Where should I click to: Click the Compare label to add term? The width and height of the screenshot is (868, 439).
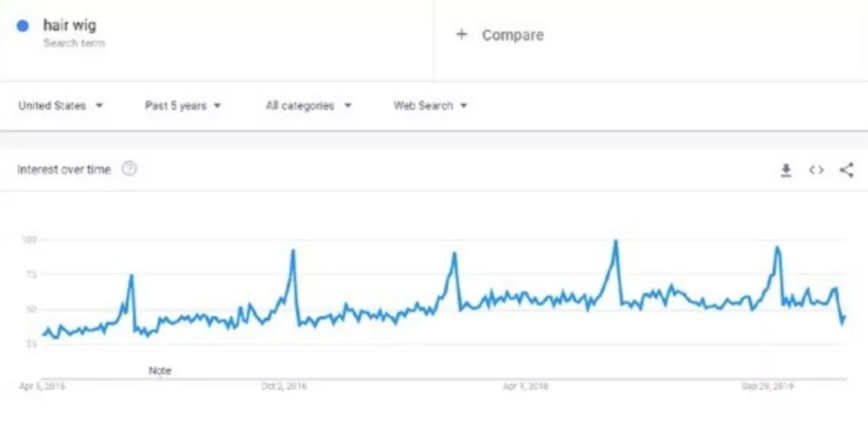click(513, 35)
